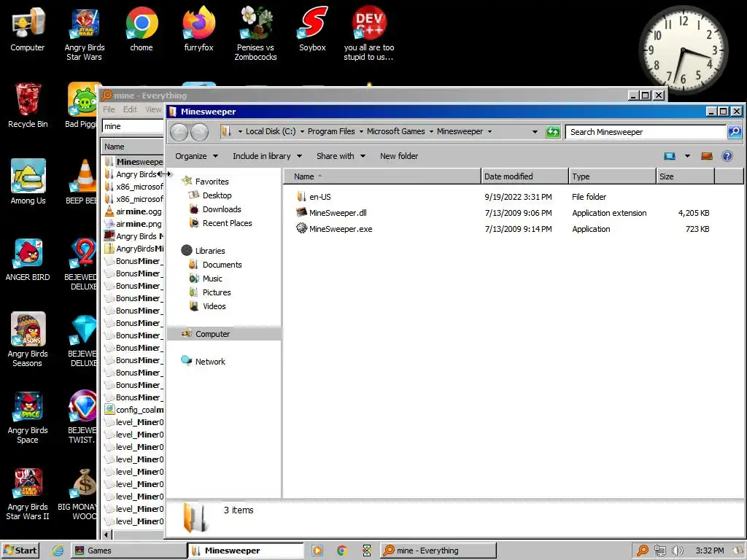747x560 pixels.
Task: Expand the view options dropdown arrow
Action: coord(687,156)
